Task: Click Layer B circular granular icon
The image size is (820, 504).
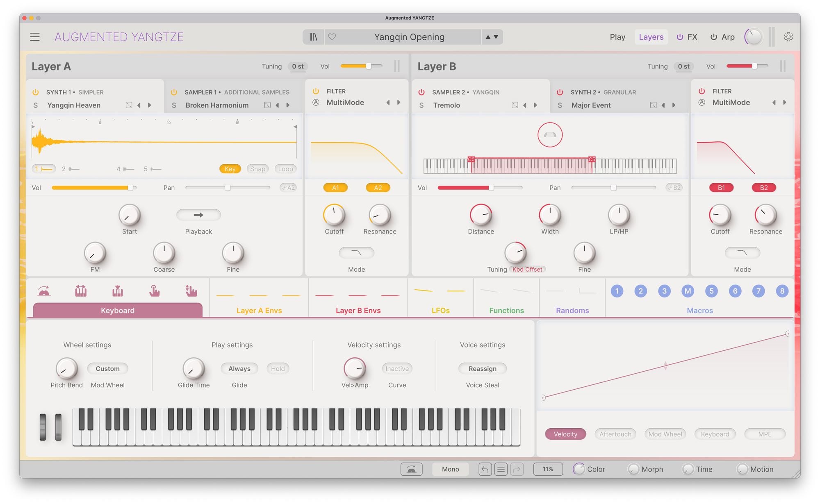Action: [x=550, y=135]
